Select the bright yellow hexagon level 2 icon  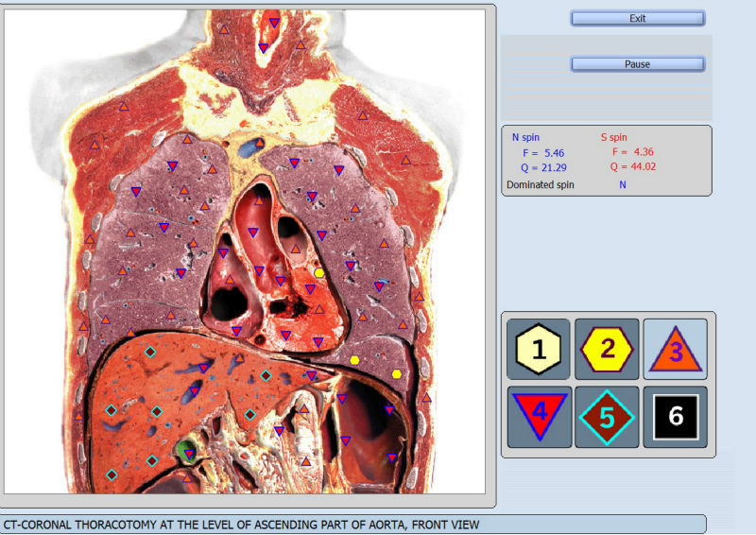(x=607, y=349)
